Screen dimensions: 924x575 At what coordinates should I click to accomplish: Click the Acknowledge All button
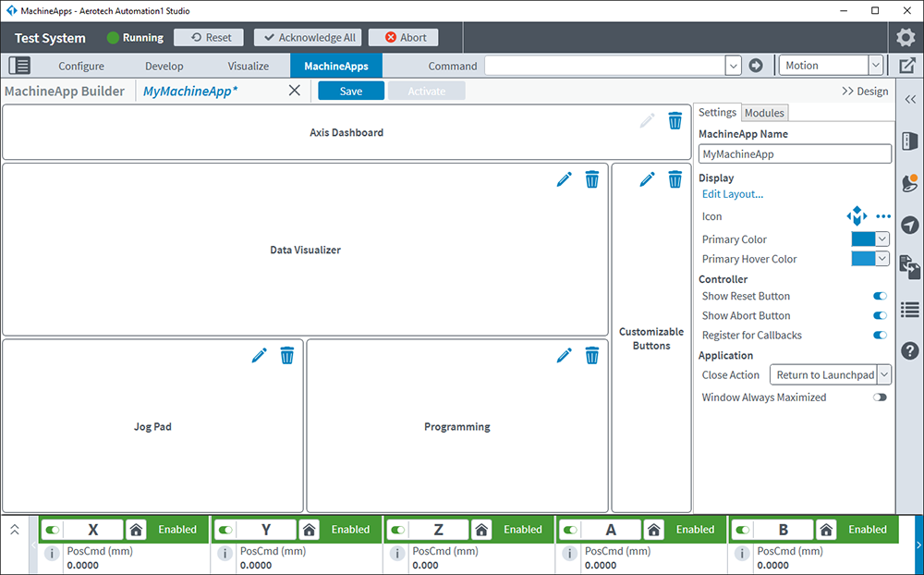(309, 38)
